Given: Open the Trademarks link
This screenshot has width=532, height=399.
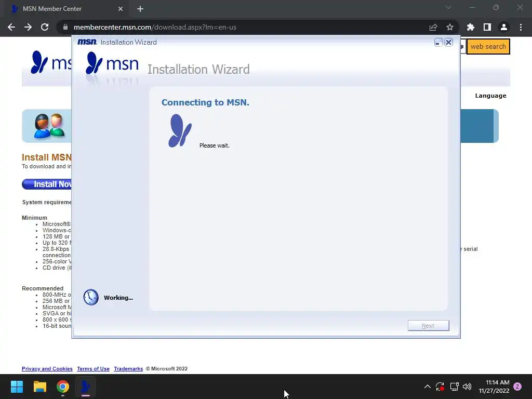Looking at the screenshot, I should [x=128, y=369].
